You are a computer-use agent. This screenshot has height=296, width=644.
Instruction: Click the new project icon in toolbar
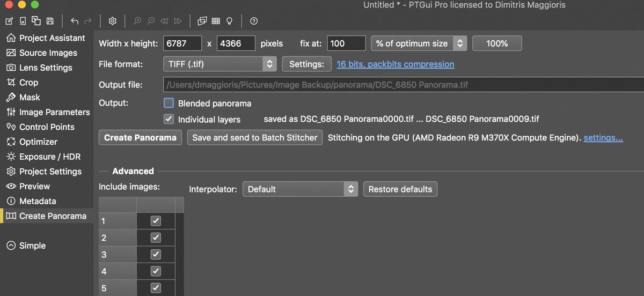pyautogui.click(x=9, y=21)
